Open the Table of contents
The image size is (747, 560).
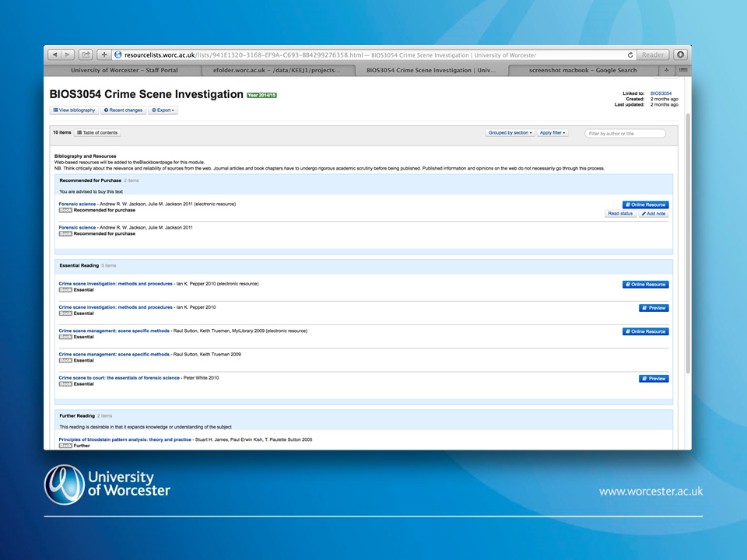click(97, 133)
